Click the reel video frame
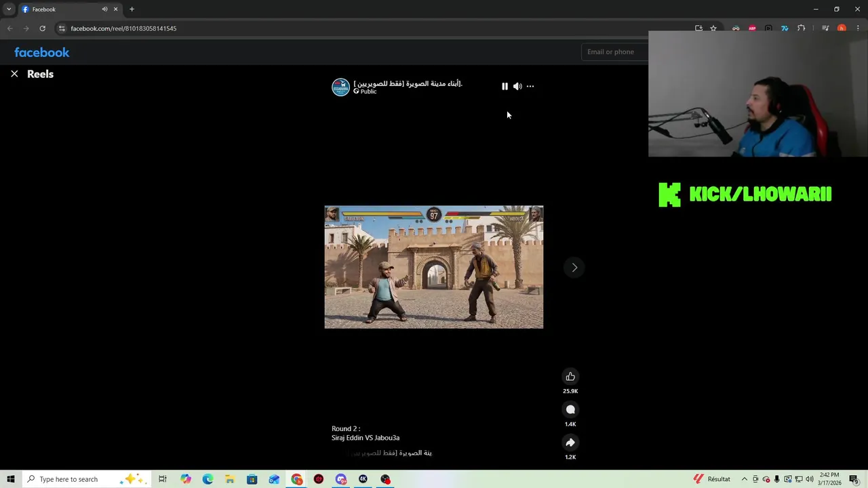Image resolution: width=868 pixels, height=488 pixels. click(434, 267)
